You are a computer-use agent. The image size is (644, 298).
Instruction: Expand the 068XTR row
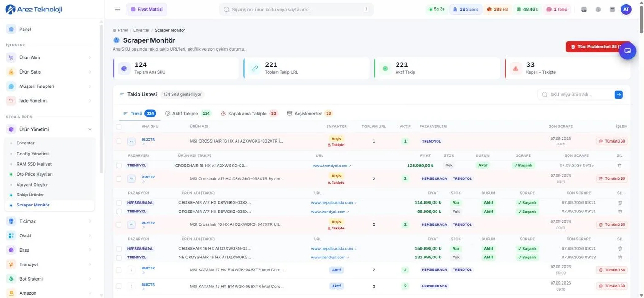pyautogui.click(x=131, y=286)
